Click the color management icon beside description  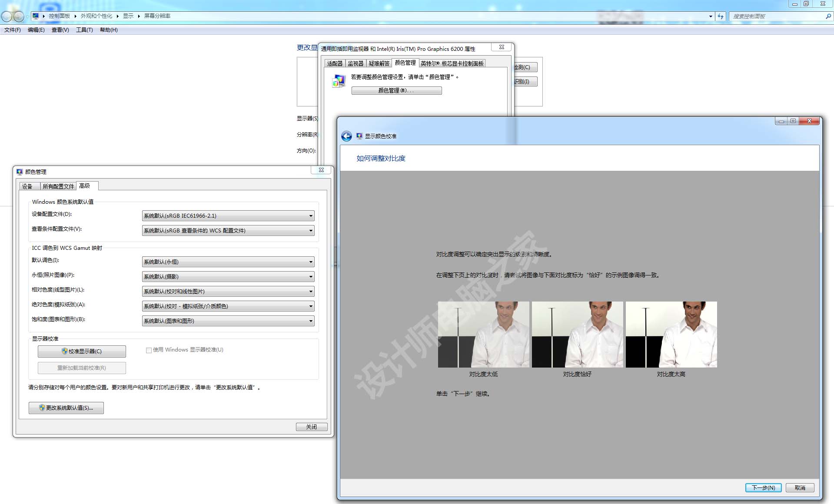click(338, 81)
